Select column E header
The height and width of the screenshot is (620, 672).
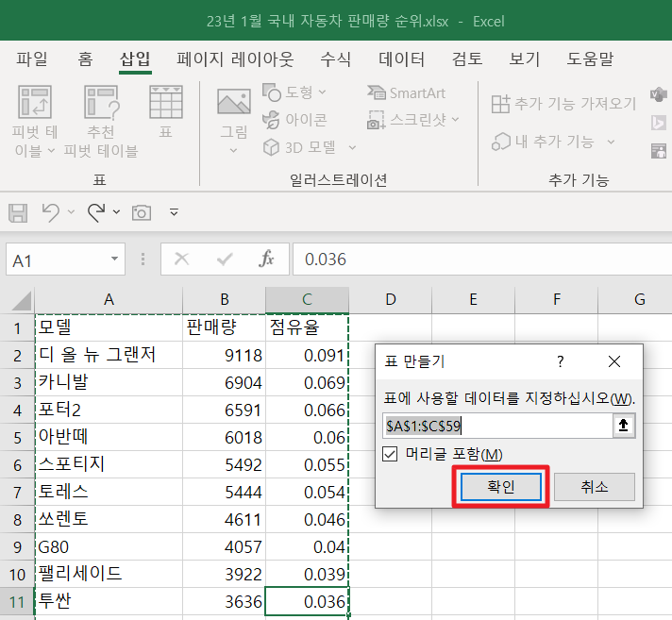point(473,299)
